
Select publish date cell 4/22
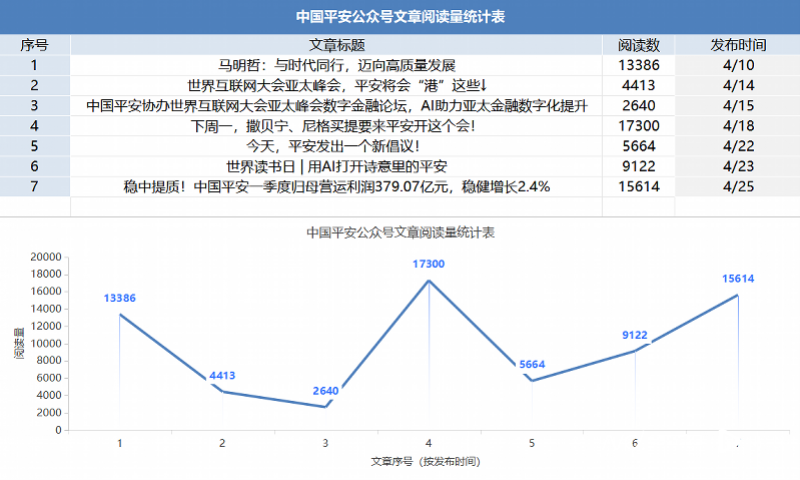[x=738, y=146]
